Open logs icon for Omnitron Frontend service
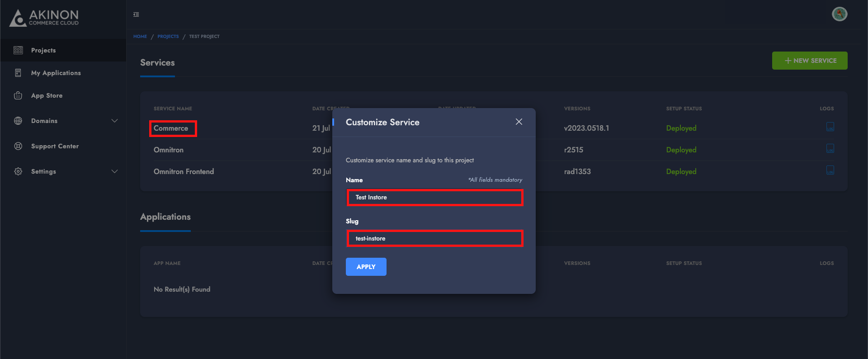 tap(830, 170)
